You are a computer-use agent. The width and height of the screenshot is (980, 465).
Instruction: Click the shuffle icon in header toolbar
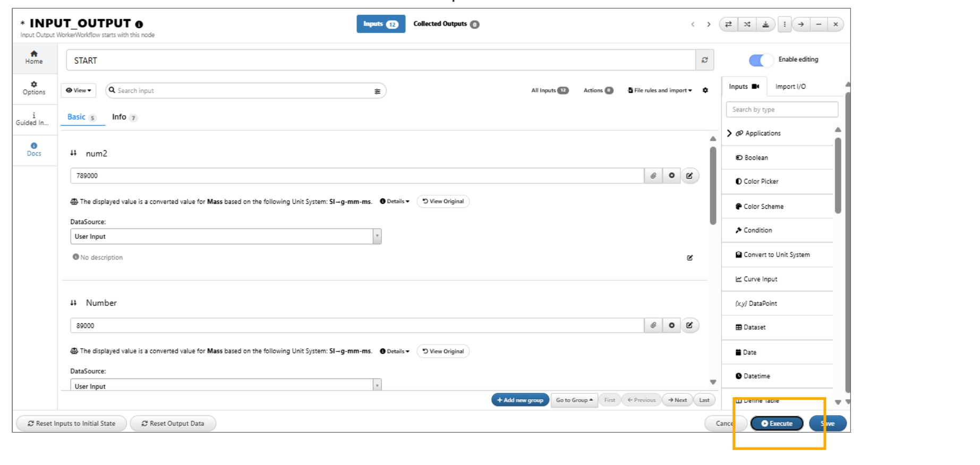(747, 24)
